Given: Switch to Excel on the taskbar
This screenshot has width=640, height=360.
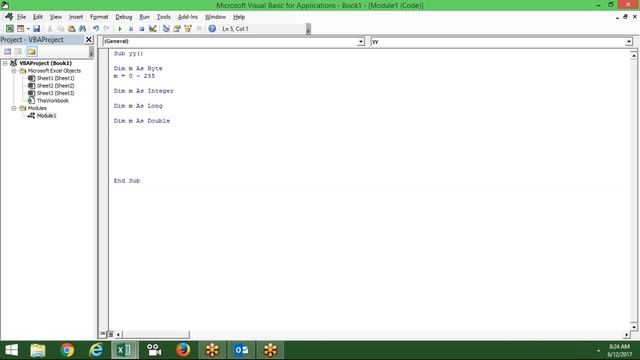Looking at the screenshot, I should [124, 350].
